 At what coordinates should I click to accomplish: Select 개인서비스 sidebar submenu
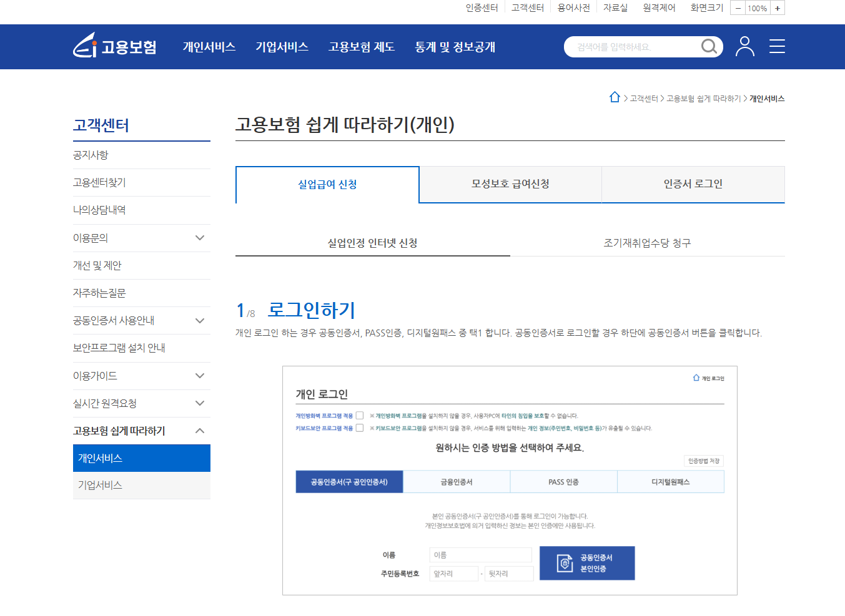coord(142,458)
